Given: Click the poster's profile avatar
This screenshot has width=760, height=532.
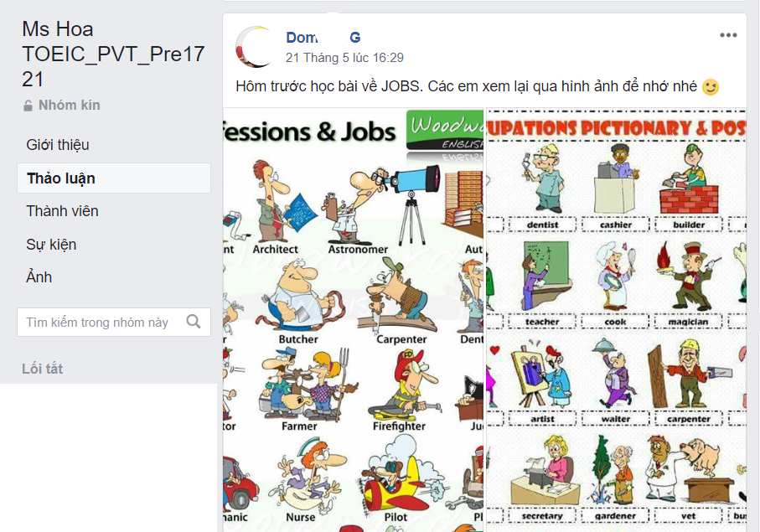Looking at the screenshot, I should click(256, 47).
